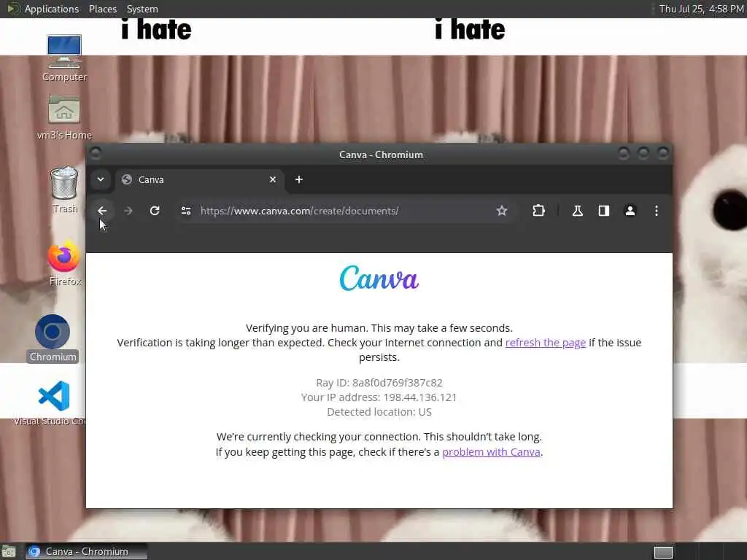
Task: Reload the Canva page
Action: point(155,211)
